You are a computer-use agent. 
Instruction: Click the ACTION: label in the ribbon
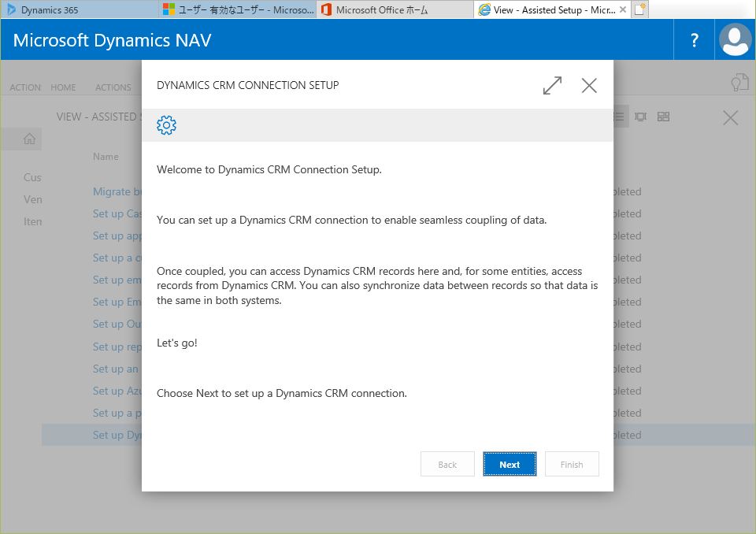25,87
